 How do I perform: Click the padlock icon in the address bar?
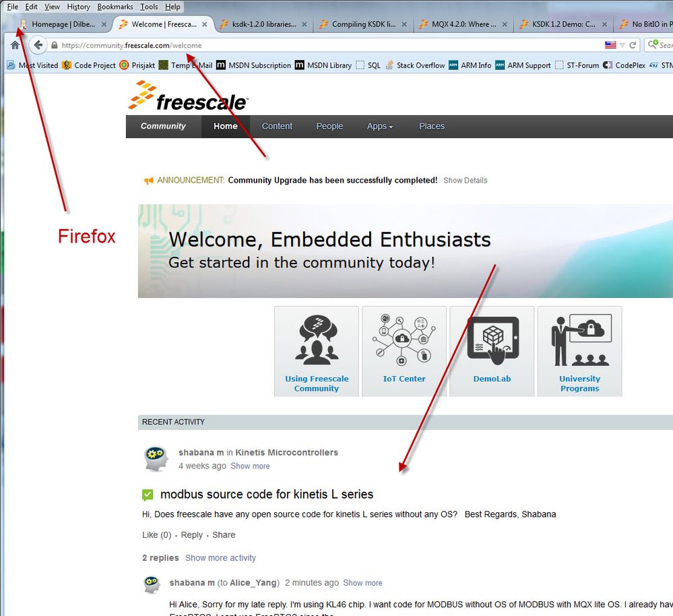(54, 45)
